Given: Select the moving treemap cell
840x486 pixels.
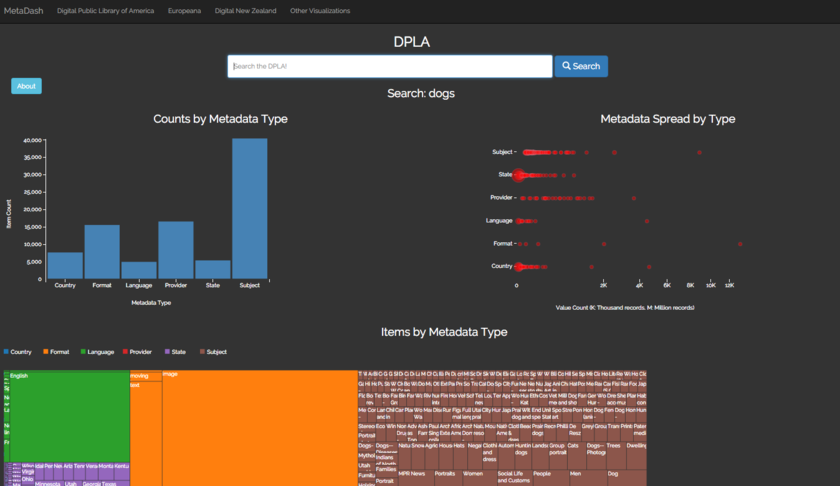Looking at the screenshot, I should [x=146, y=376].
